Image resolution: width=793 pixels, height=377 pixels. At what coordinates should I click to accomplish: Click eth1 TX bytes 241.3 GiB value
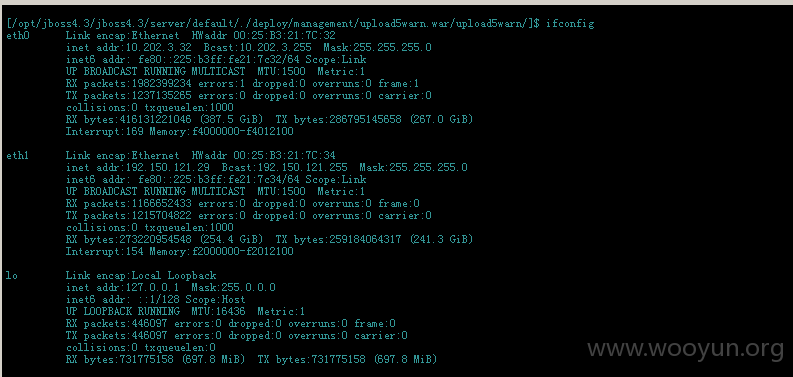pos(441,239)
